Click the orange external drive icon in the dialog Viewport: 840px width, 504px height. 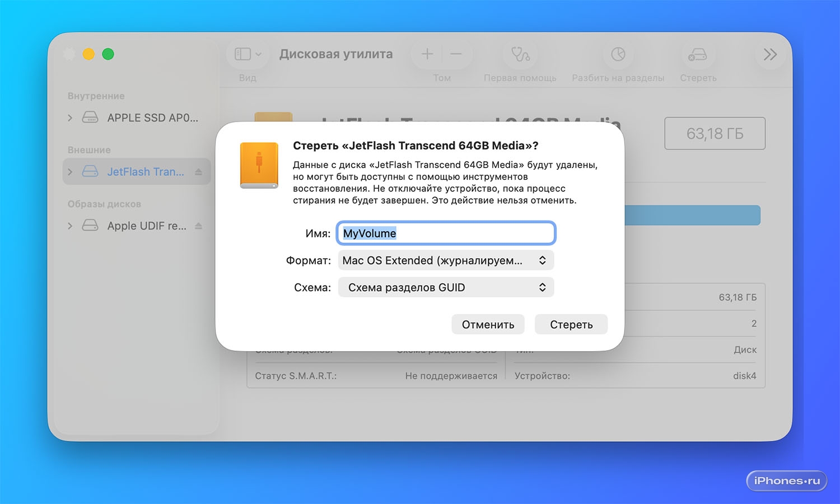point(259,165)
